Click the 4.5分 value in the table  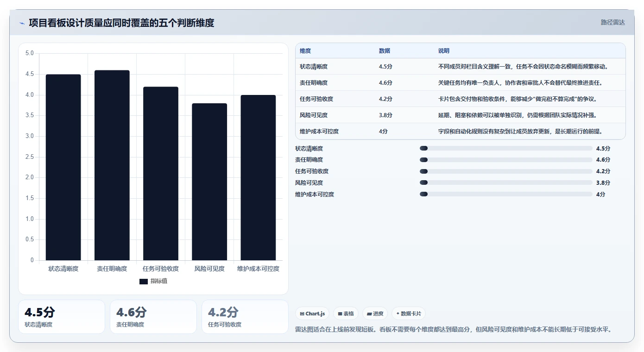(385, 67)
